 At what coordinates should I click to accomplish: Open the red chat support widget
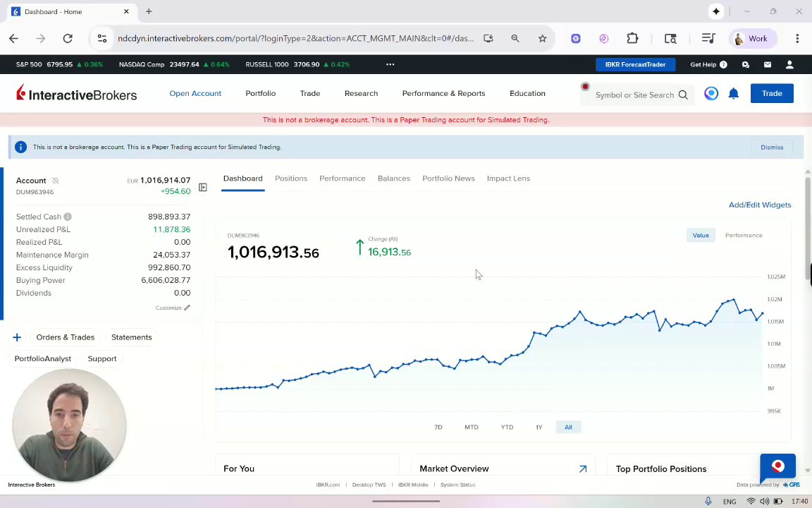[777, 468]
